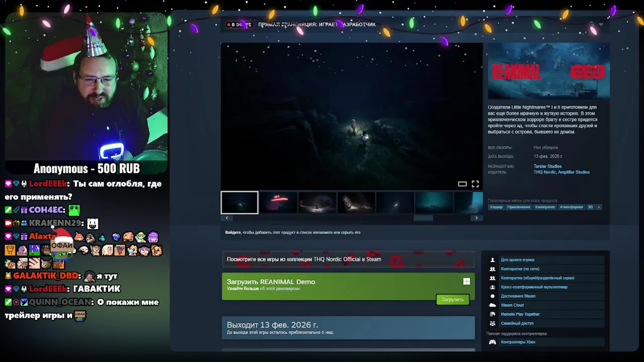Viewport: 644px width, 362px height.
Task: Open 'Кооператив (по сети)' feature link
Action: coord(520,269)
